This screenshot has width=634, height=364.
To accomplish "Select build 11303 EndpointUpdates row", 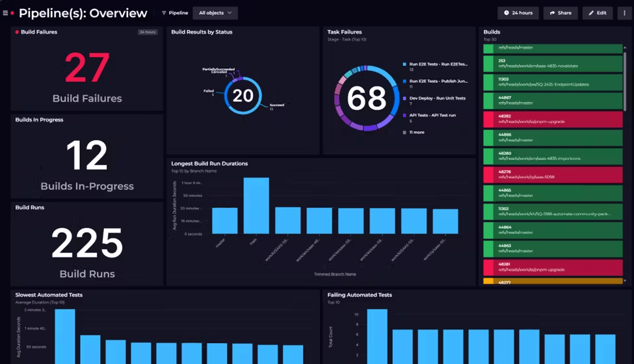I will 553,81.
